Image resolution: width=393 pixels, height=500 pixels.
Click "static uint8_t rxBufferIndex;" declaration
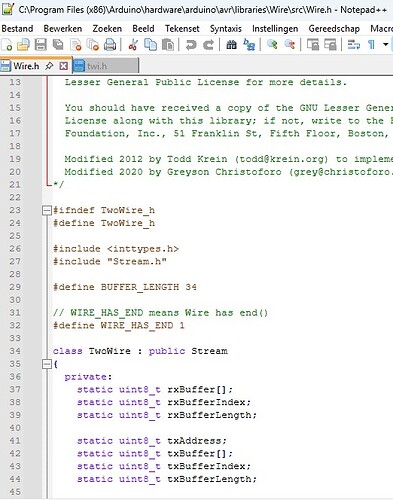click(x=164, y=402)
